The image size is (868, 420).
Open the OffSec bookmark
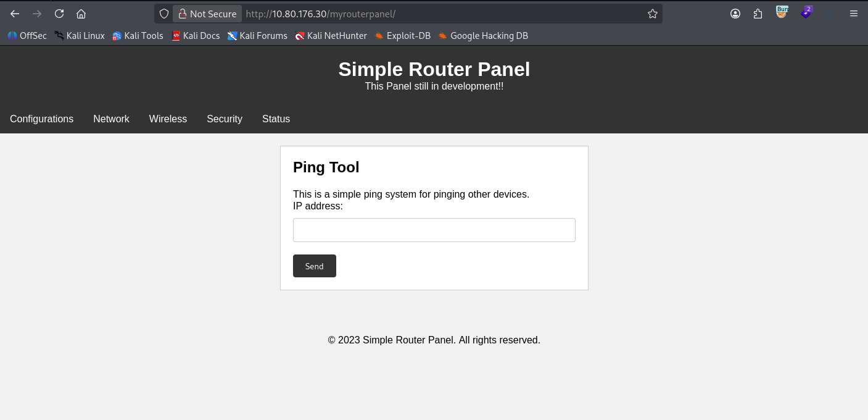[x=27, y=36]
